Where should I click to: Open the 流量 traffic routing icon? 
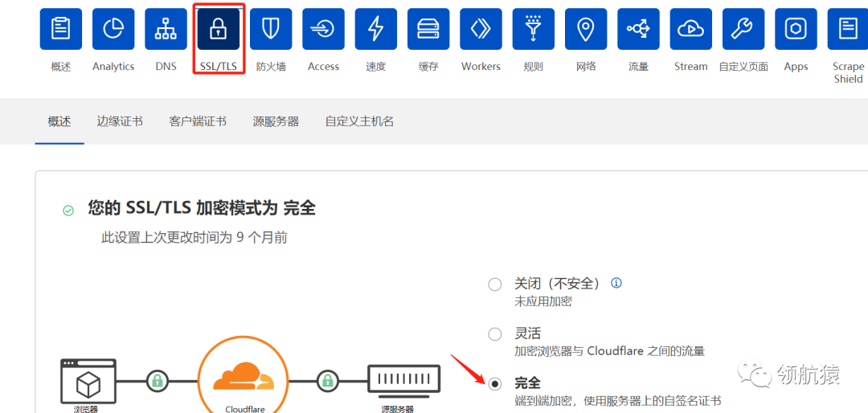[638, 29]
